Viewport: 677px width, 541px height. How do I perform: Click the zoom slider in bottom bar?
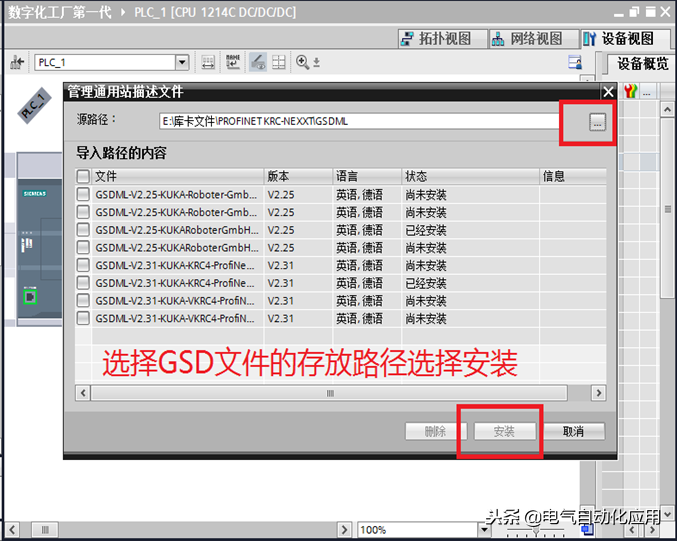coord(535,530)
